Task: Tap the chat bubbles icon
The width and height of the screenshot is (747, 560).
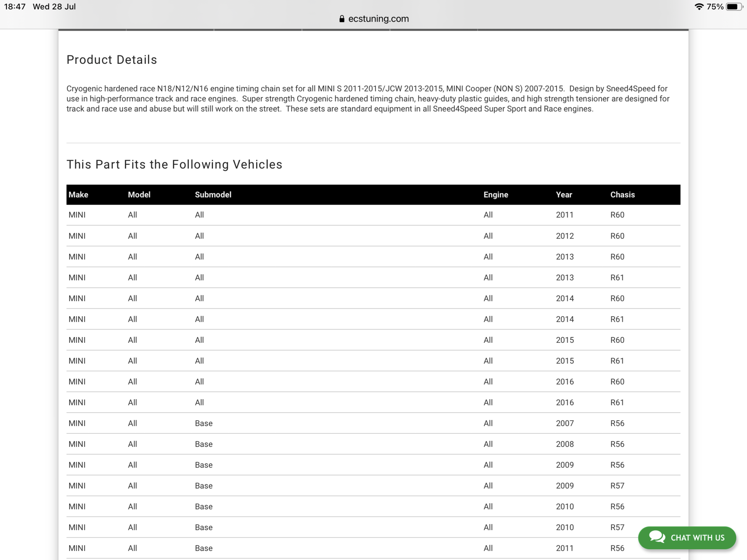Action: [x=657, y=537]
